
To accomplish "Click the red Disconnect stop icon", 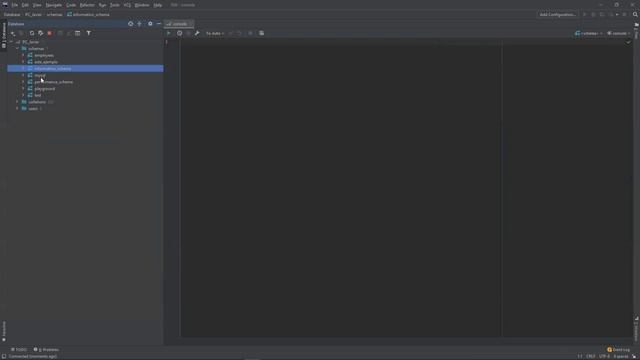I will [x=50, y=33].
